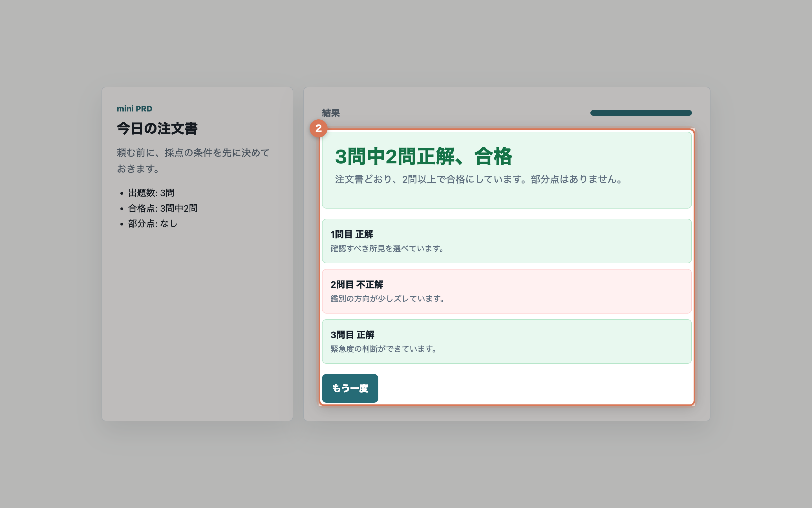
Task: Click the 合格点: 3問中2問 list item
Action: tap(163, 208)
